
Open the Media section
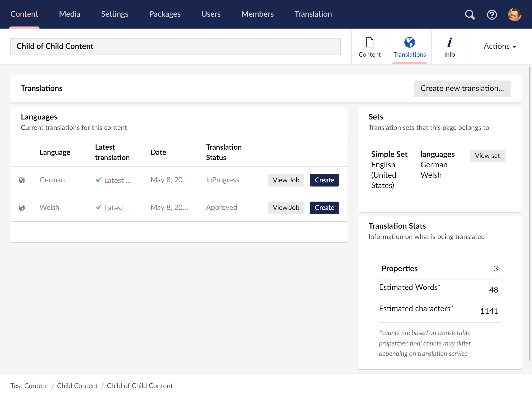point(69,14)
